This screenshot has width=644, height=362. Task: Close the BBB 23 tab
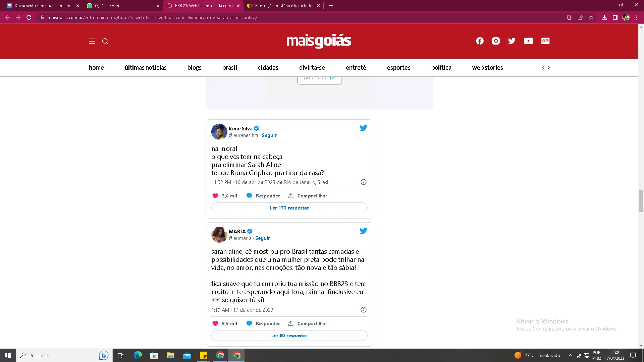[x=238, y=6]
